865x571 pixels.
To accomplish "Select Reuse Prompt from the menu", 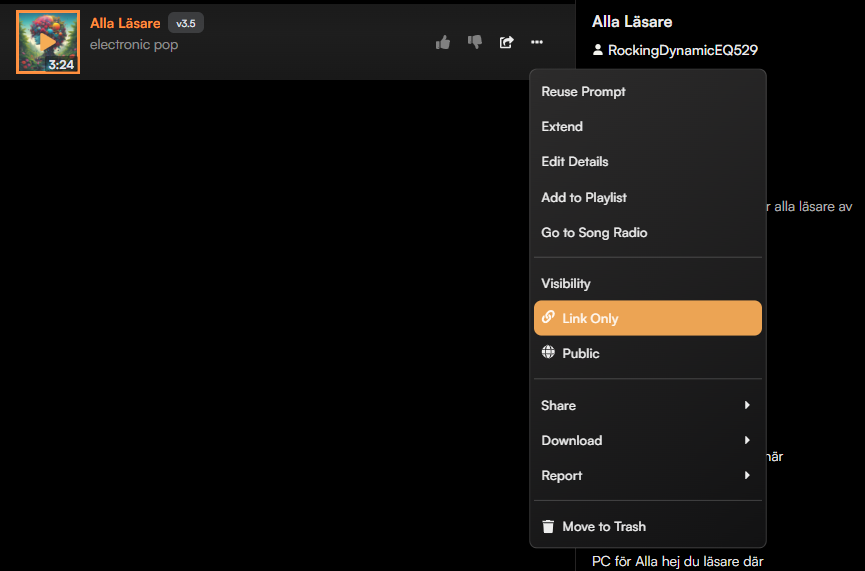I will pos(583,91).
